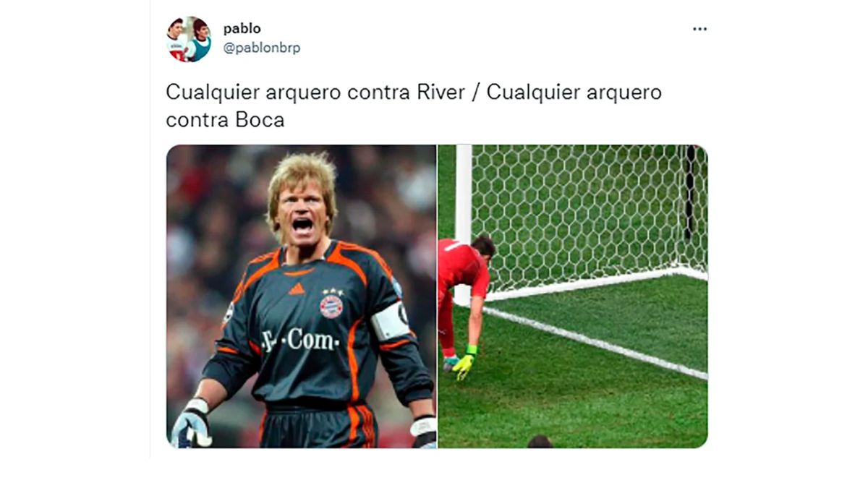Click the yellow goalkeeper glove in right photo
Screen dimensions: 868x488
pos(463,364)
